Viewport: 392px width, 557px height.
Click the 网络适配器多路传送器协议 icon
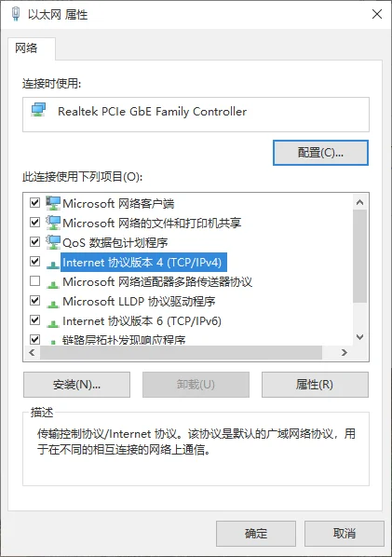[x=53, y=283]
